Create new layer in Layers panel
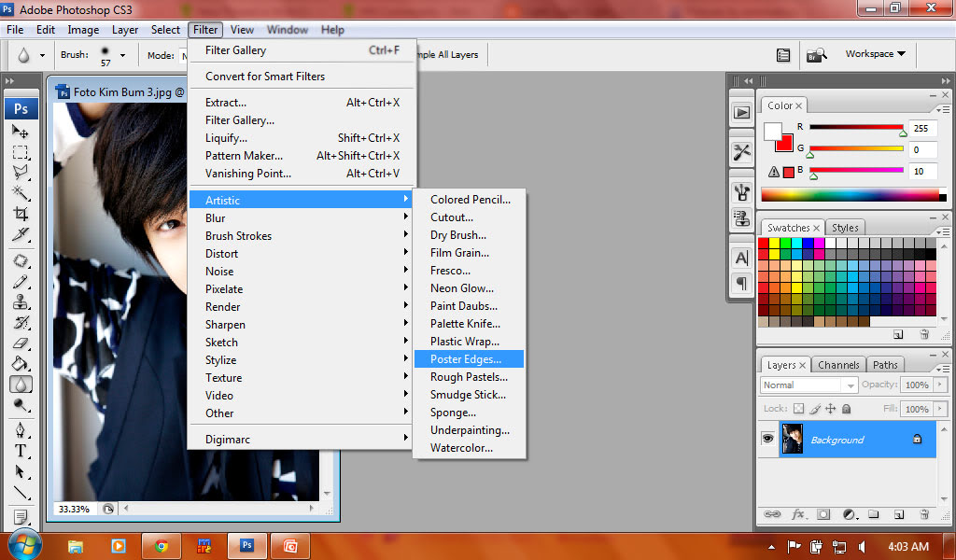This screenshot has width=956, height=560. pyautogui.click(x=899, y=514)
